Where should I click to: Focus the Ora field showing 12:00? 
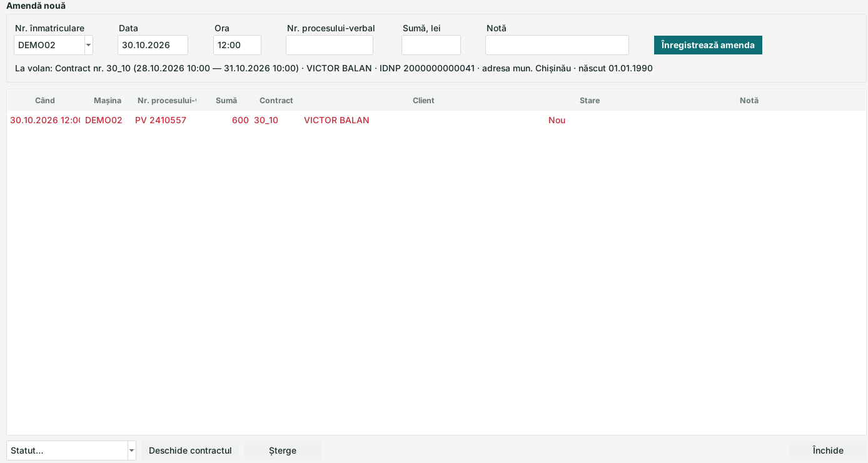[237, 45]
